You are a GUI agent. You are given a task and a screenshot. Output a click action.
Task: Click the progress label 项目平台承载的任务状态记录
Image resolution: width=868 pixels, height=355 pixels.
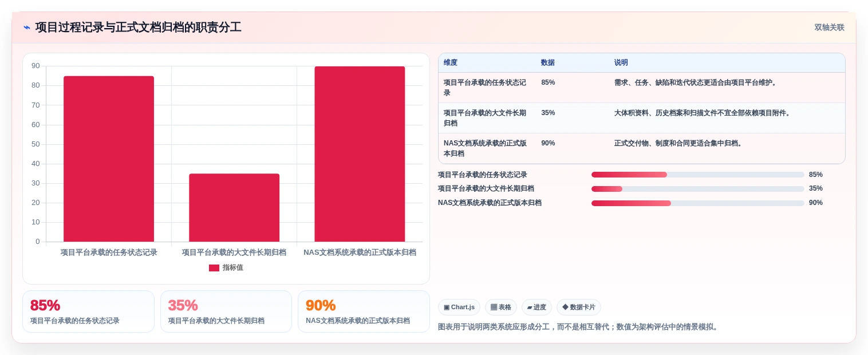pos(483,175)
